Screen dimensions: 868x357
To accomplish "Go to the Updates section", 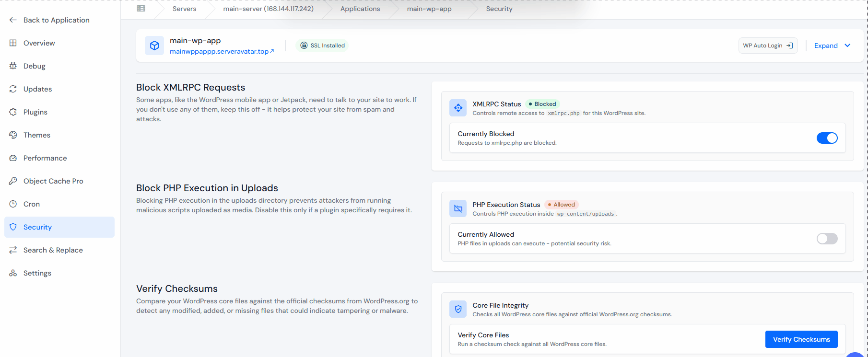I will pos(59,89).
